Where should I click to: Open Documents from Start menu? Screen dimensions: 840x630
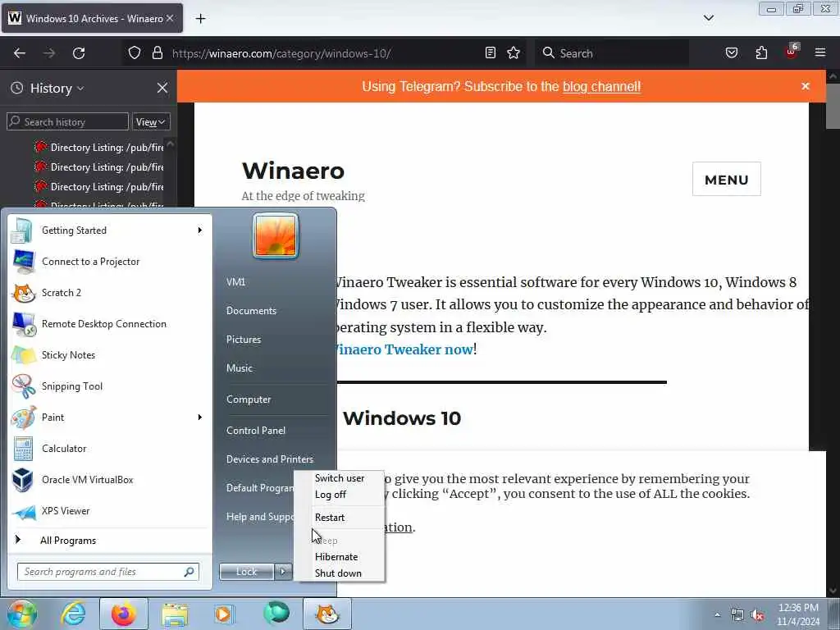[x=251, y=311]
